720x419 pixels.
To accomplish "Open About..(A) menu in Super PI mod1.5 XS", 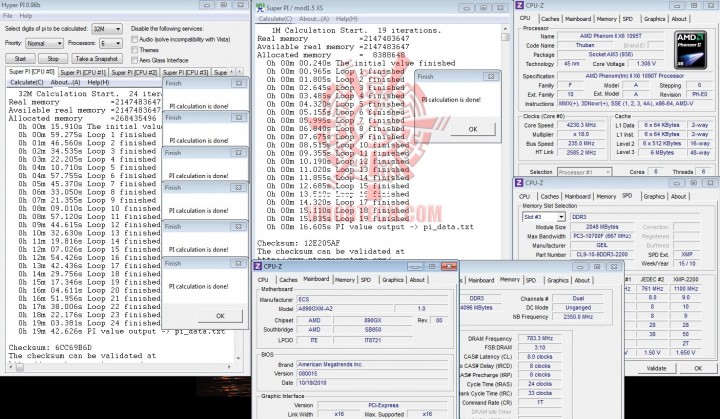I will 314,19.
